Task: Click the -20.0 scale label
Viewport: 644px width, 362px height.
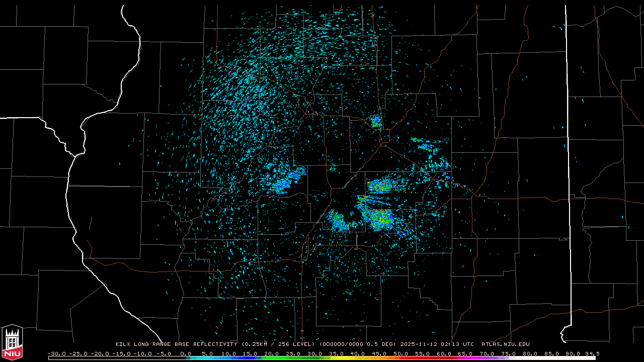Action: (x=100, y=353)
